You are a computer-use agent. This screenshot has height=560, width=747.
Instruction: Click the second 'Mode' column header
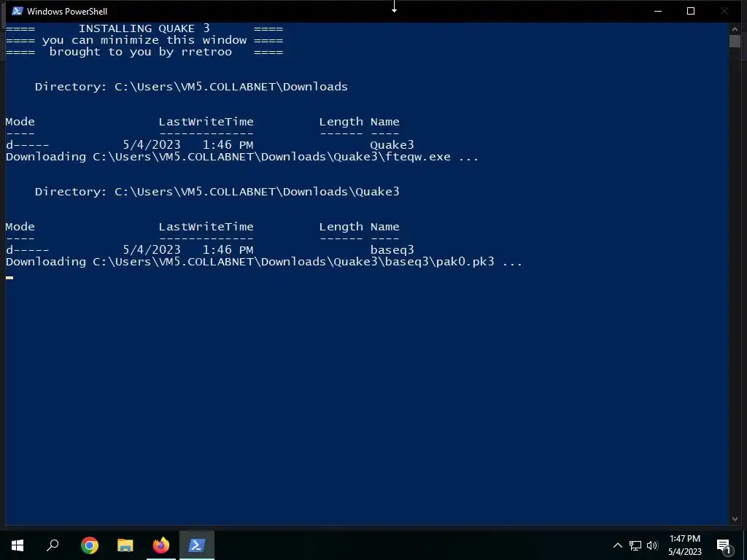(20, 227)
